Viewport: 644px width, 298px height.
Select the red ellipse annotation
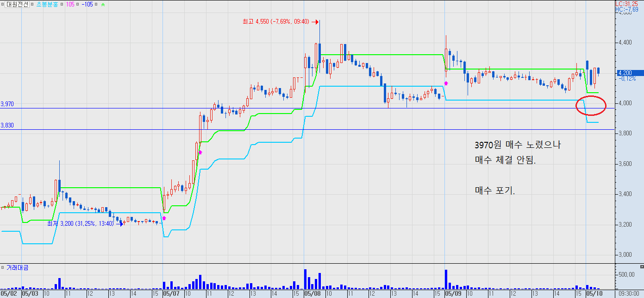[591, 106]
